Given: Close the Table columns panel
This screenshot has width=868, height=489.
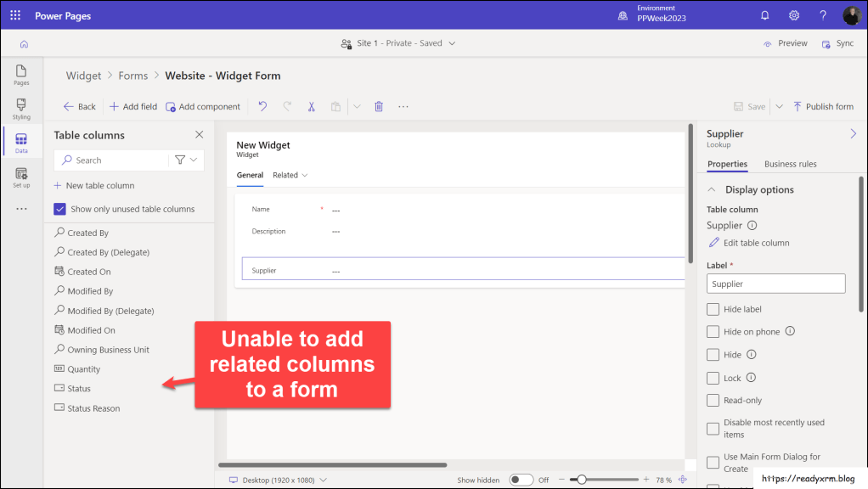Looking at the screenshot, I should click(x=200, y=135).
